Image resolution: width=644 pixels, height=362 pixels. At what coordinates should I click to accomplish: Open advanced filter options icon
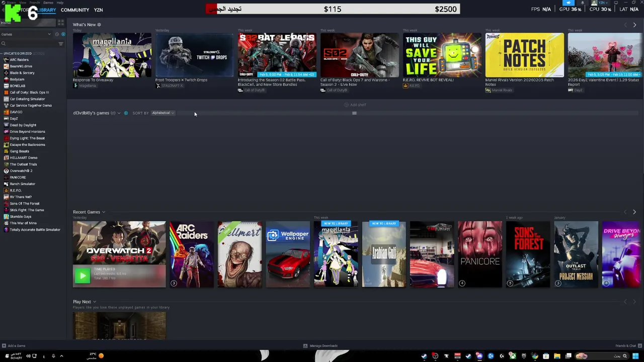point(61,44)
